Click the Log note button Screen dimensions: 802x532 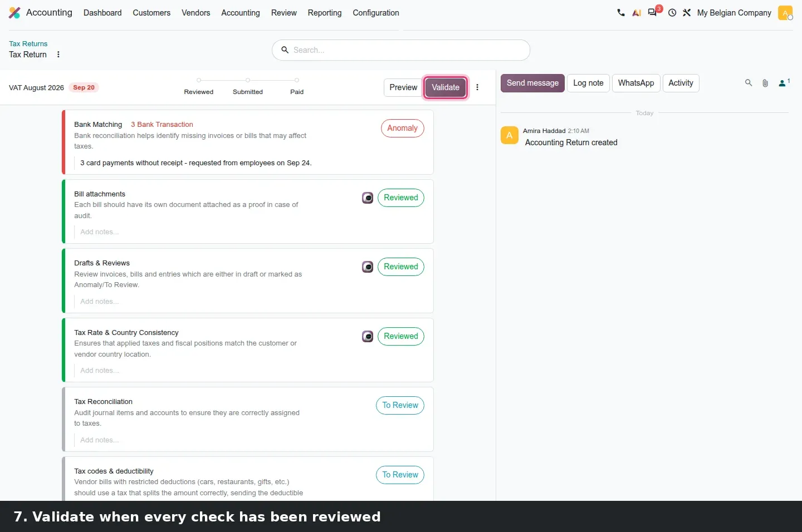click(588, 83)
